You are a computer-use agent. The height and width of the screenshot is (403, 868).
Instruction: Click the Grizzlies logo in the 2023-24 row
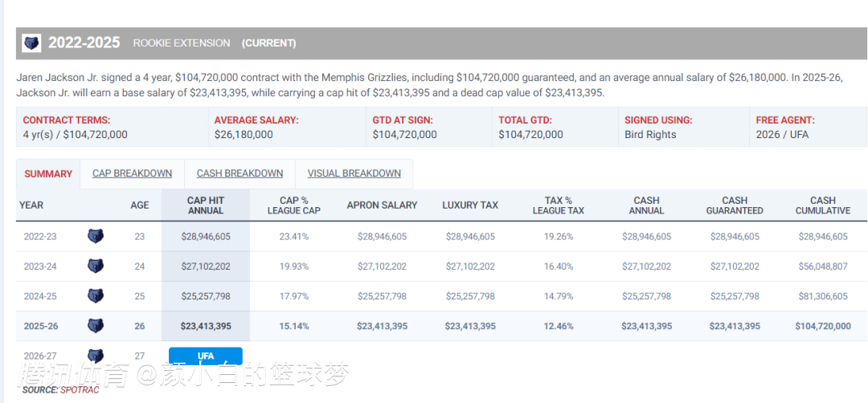[96, 267]
